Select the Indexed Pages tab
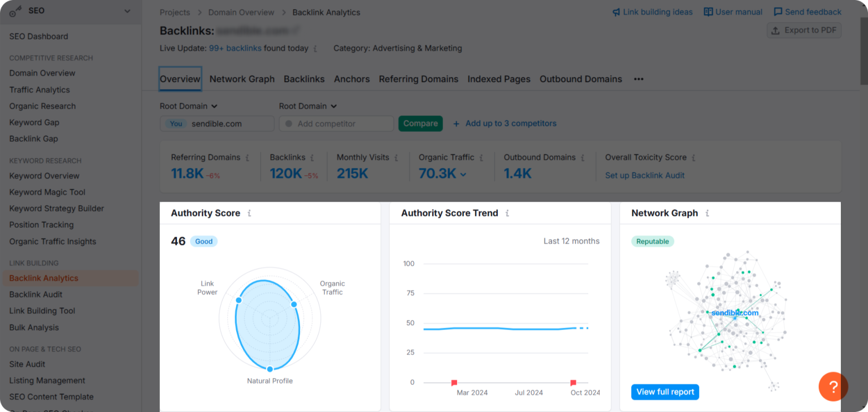 pyautogui.click(x=499, y=79)
